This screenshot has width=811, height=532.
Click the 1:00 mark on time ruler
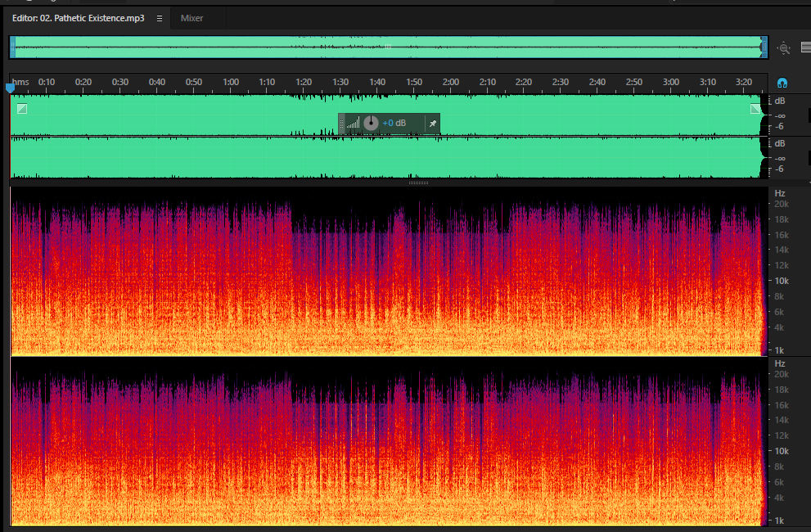coord(231,83)
